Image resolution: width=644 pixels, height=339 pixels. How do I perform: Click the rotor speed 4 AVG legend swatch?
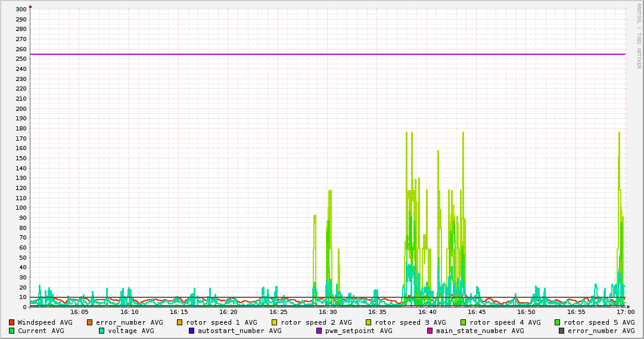[463, 322]
